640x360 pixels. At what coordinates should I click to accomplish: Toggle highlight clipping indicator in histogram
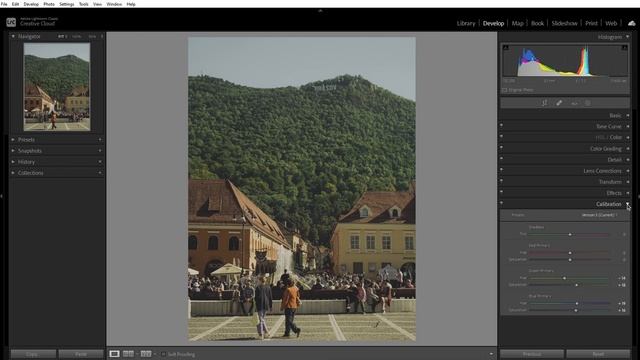[624, 48]
